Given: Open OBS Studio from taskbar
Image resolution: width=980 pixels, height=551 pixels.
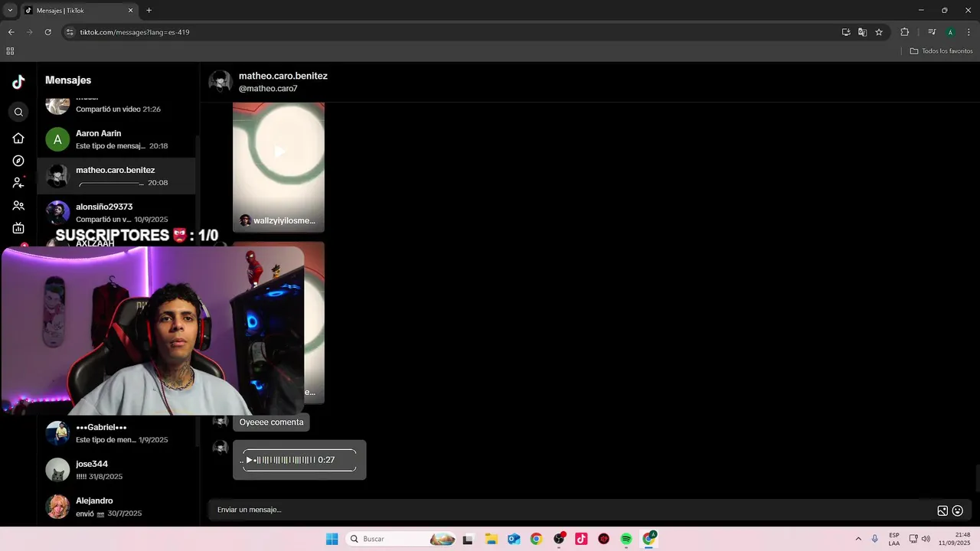Looking at the screenshot, I should click(559, 540).
